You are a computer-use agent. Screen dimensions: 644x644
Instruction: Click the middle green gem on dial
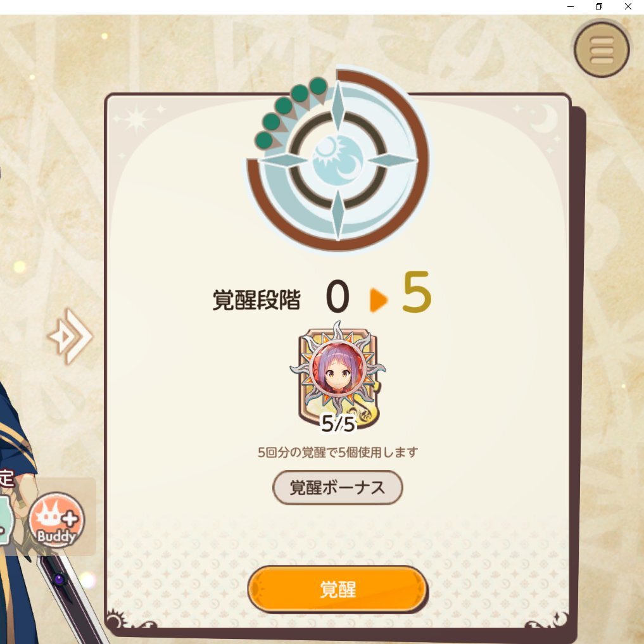click(284, 106)
